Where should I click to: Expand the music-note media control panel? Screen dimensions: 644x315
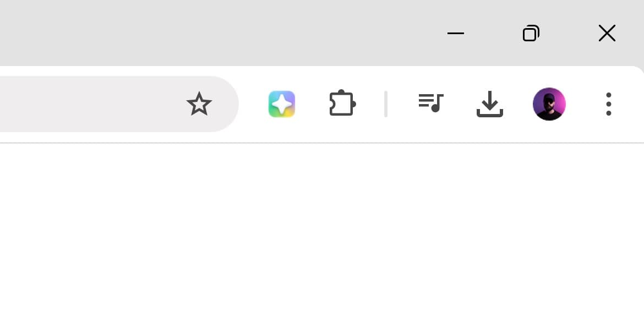(x=431, y=103)
